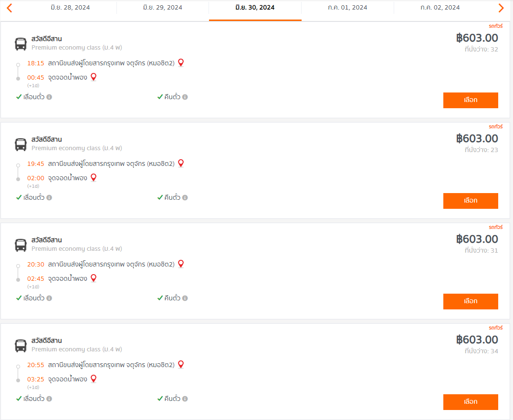Switch to the มิ.ย. 28, 2024 date tab
Viewport: 513px width, 420px height.
[x=70, y=8]
